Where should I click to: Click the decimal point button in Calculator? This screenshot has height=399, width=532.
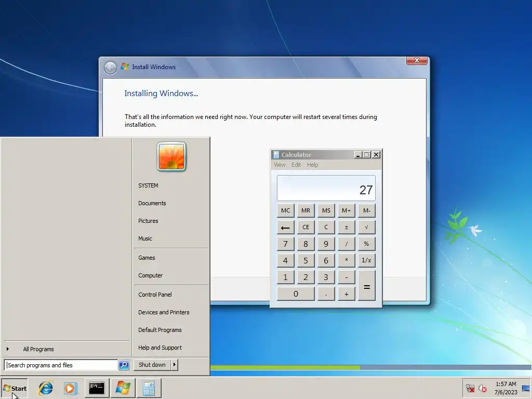pos(326,294)
